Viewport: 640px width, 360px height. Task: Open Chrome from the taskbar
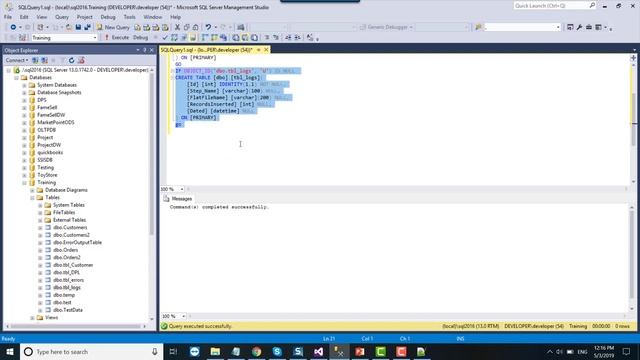pyautogui.click(x=256, y=352)
